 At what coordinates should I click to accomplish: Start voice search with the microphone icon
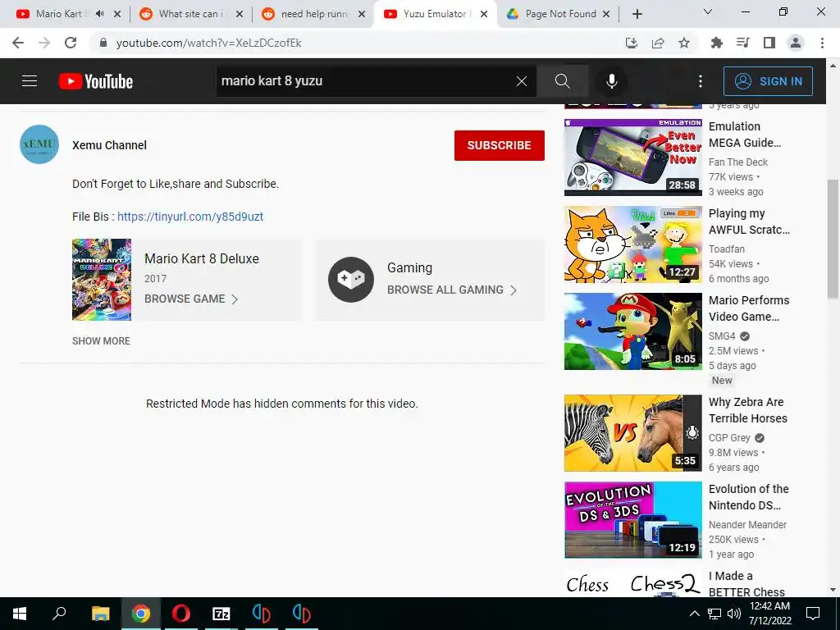tap(611, 81)
